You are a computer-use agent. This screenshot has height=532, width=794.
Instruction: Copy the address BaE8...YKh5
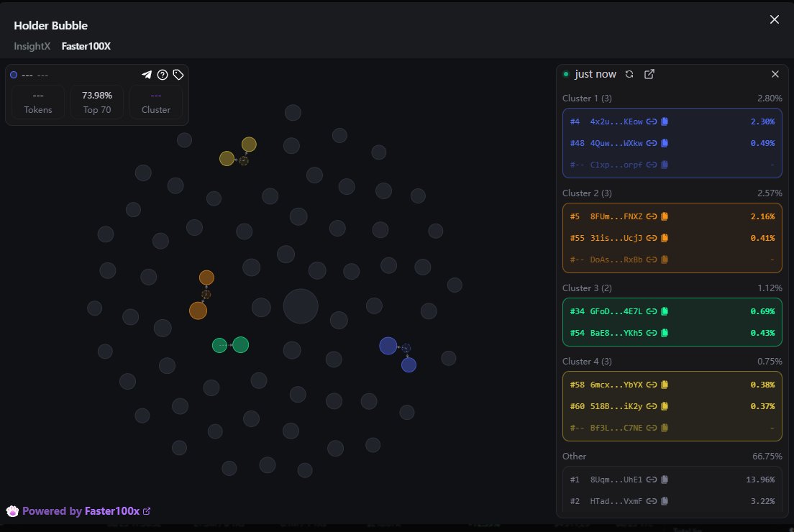click(x=665, y=333)
